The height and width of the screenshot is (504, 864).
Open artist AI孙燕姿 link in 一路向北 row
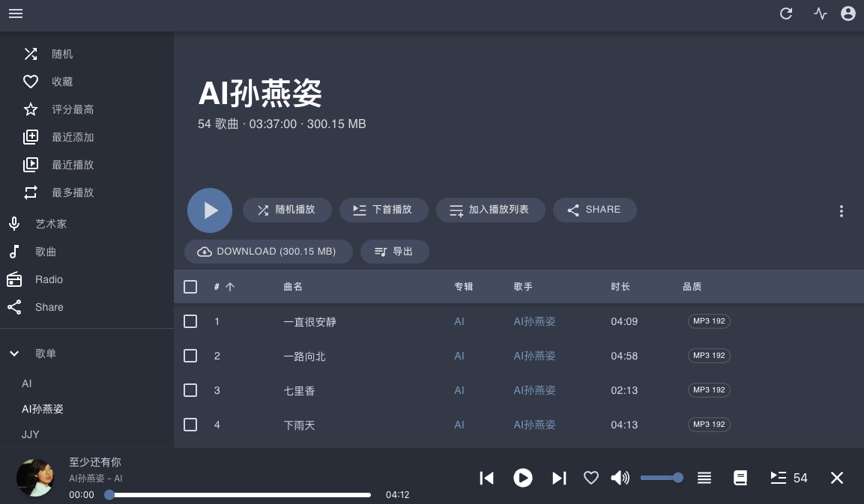(x=534, y=356)
